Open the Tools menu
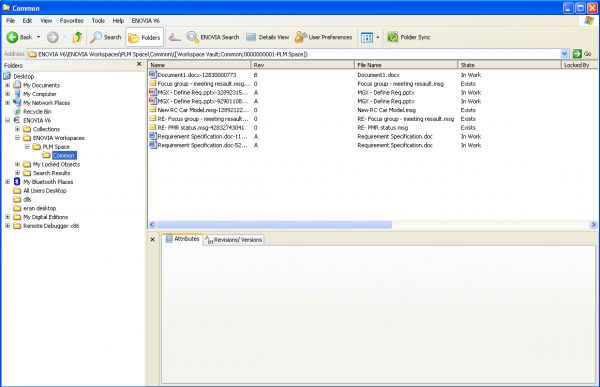Viewport: 600px width, 387px height. (x=98, y=21)
